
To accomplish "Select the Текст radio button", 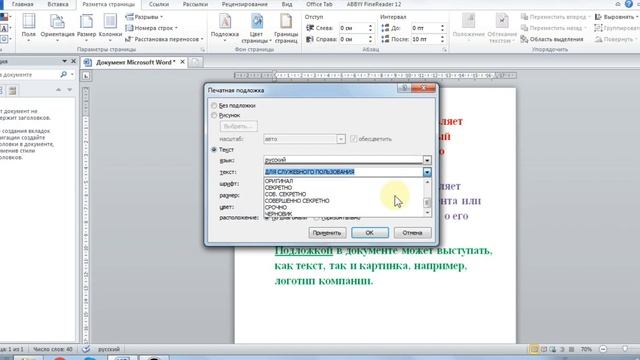I will (x=214, y=150).
